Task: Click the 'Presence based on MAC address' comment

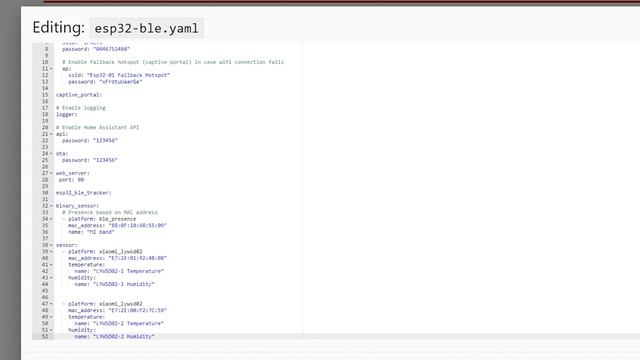Action: (110, 212)
